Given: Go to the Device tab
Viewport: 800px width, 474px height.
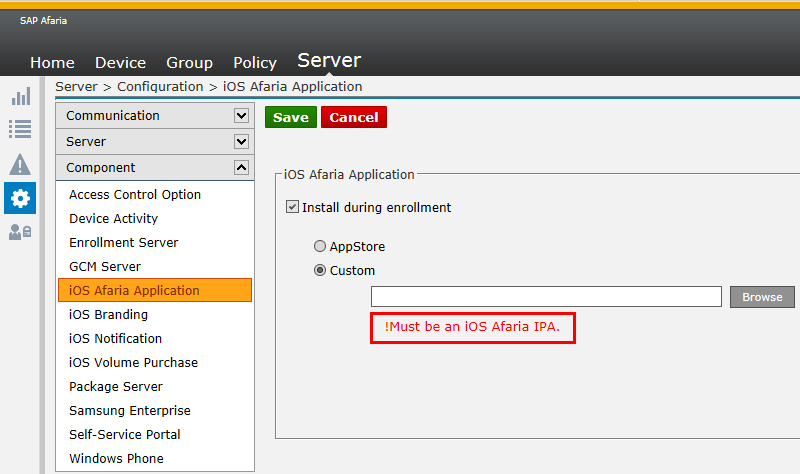Looking at the screenshot, I should pyautogui.click(x=120, y=63).
